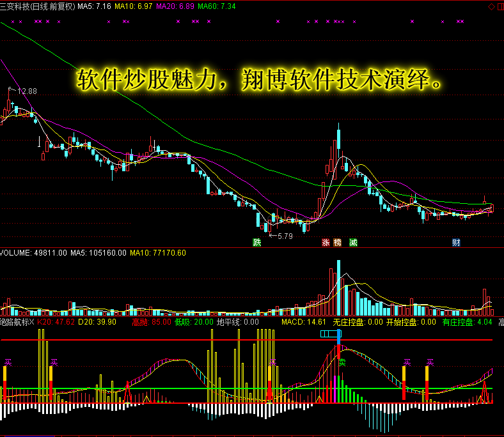The image size is (504, 437).
Task: Open the brown 榜 event marker
Action: point(337,242)
